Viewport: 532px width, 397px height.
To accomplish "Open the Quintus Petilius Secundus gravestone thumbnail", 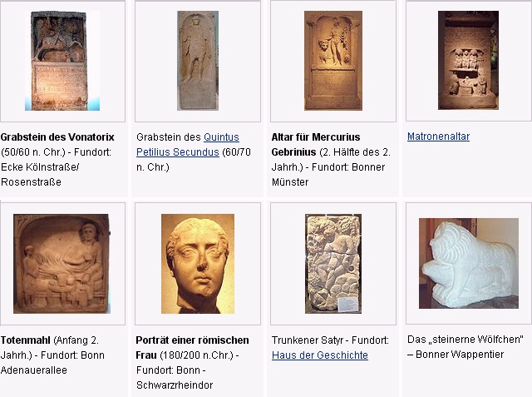I will (x=198, y=61).
